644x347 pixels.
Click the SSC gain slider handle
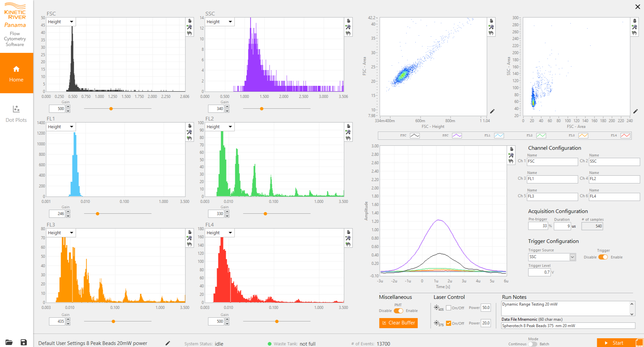[262, 109]
